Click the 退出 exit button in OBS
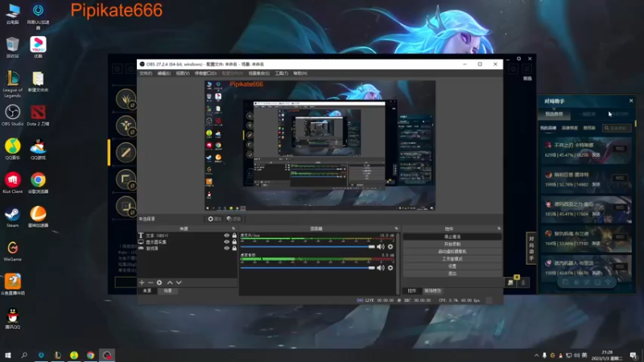Image resolution: width=644 pixels, height=362 pixels. pyautogui.click(x=452, y=274)
